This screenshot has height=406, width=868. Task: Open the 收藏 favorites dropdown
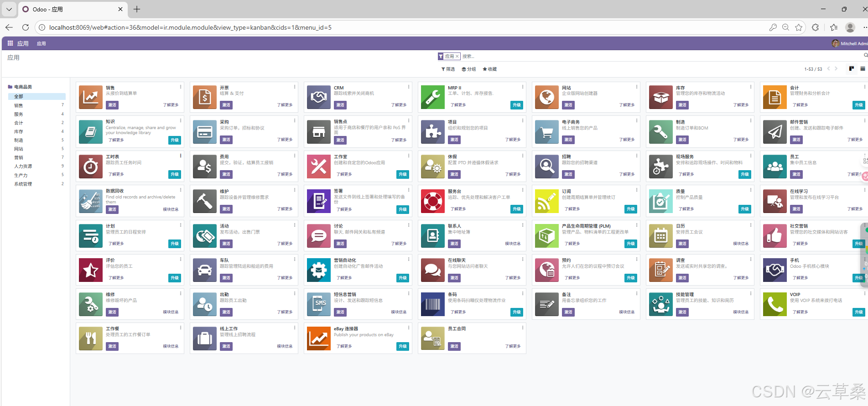coord(489,69)
